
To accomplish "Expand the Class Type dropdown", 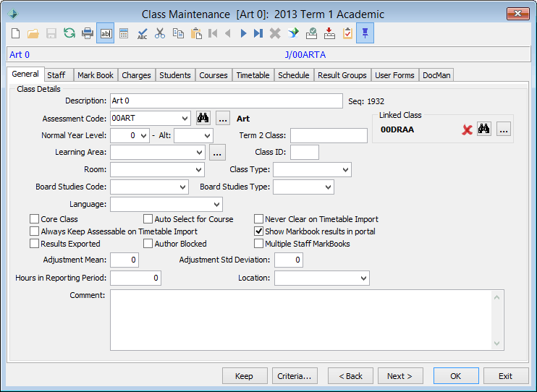I will [345, 169].
